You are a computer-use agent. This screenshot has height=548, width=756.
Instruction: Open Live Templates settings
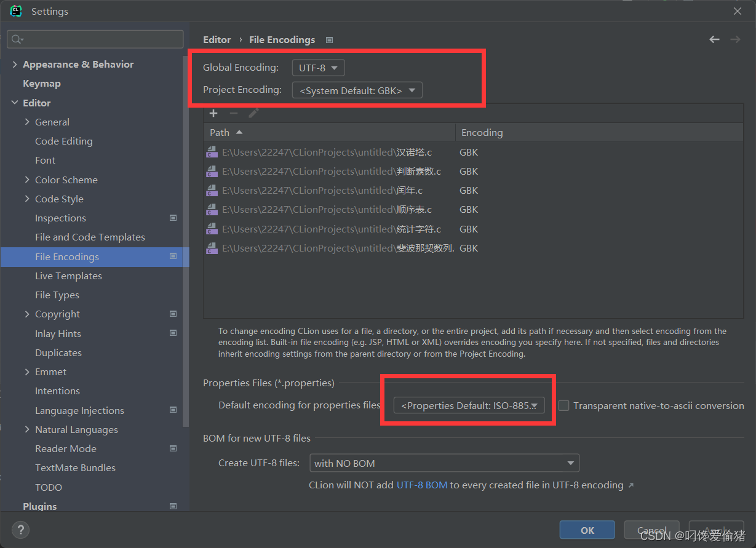pyautogui.click(x=68, y=276)
